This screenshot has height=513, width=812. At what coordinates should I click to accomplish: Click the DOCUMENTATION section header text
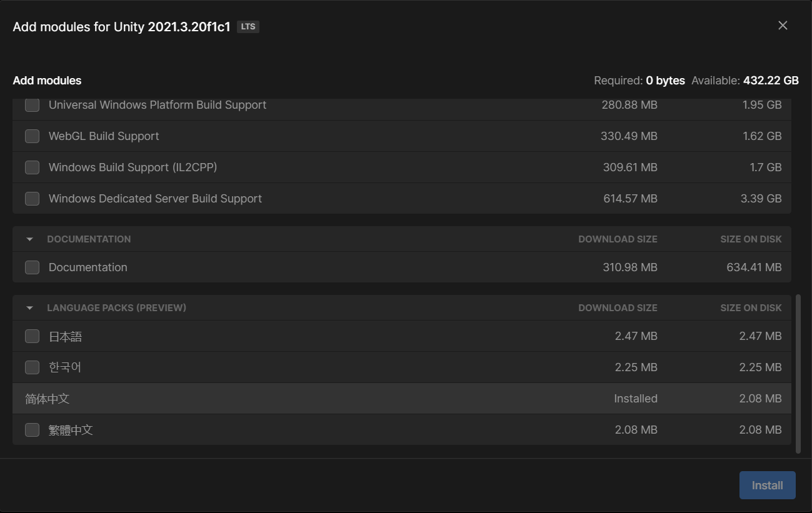89,239
